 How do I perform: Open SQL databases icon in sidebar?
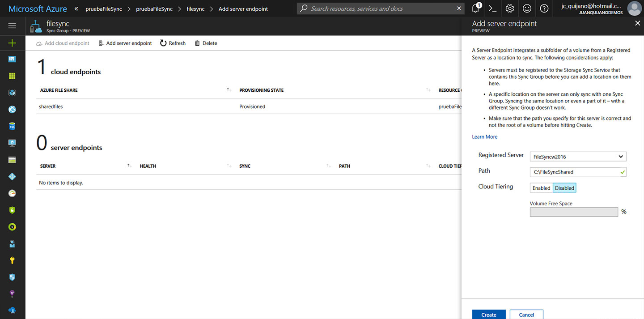pyautogui.click(x=12, y=127)
